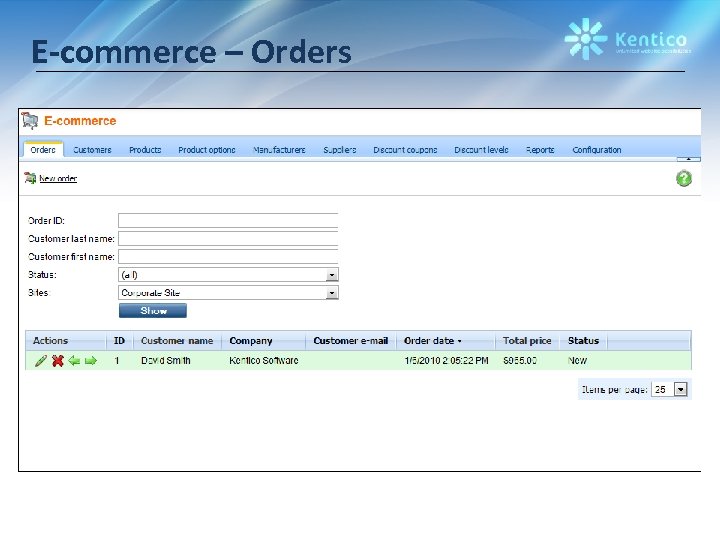The height and width of the screenshot is (540, 720).
Task: Click the New order link
Action: point(58,178)
